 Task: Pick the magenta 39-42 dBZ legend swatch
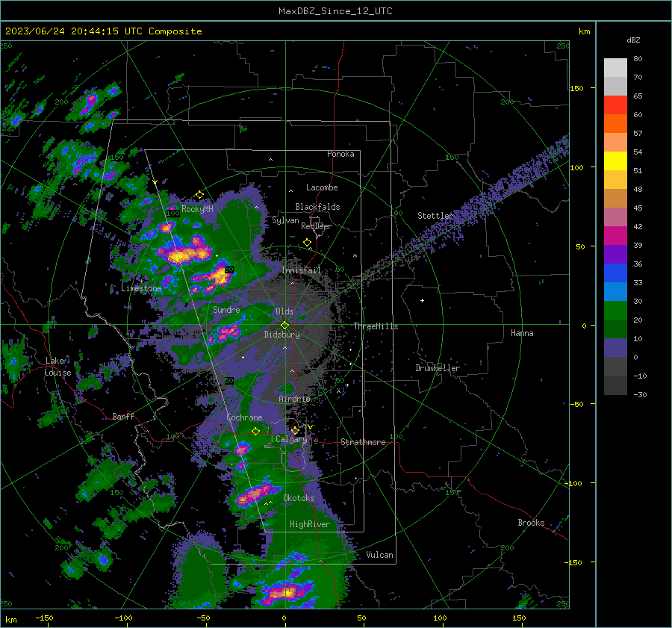[x=615, y=236]
